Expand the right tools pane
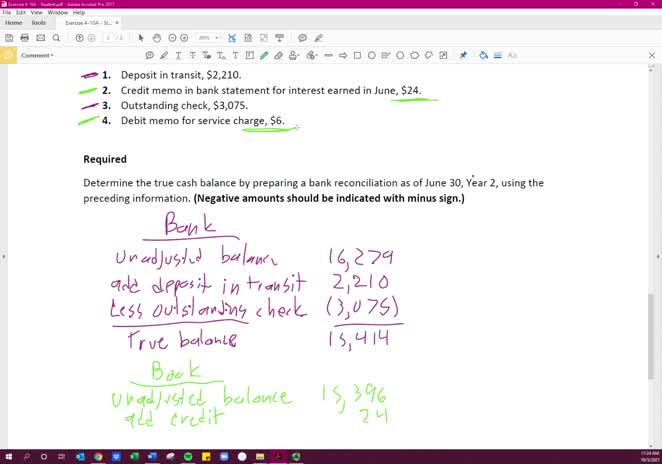Viewport: 662px width, 464px height. pos(658,256)
